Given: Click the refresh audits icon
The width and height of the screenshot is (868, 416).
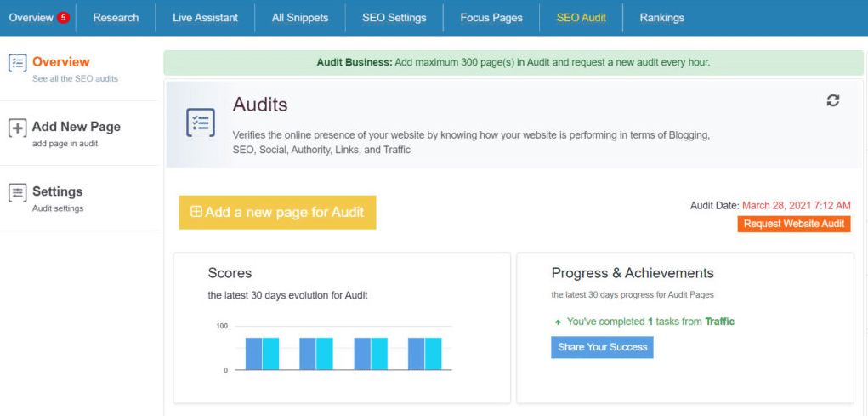Looking at the screenshot, I should tap(833, 100).
